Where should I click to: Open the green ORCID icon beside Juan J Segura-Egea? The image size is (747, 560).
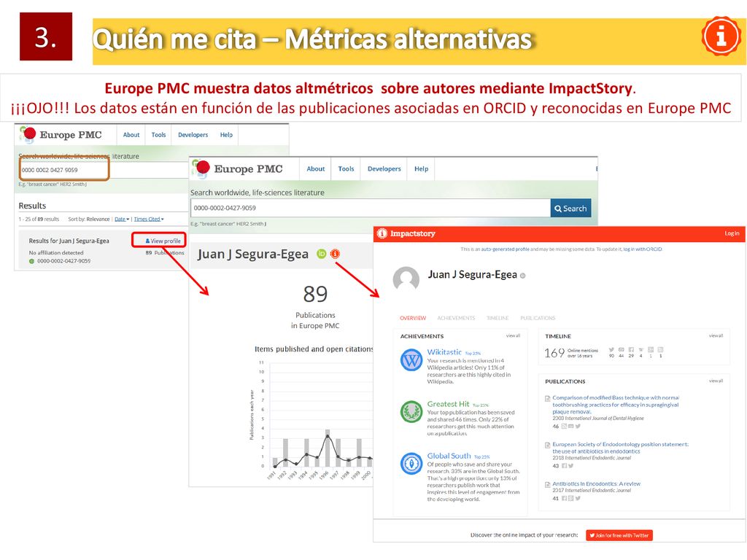[322, 254]
